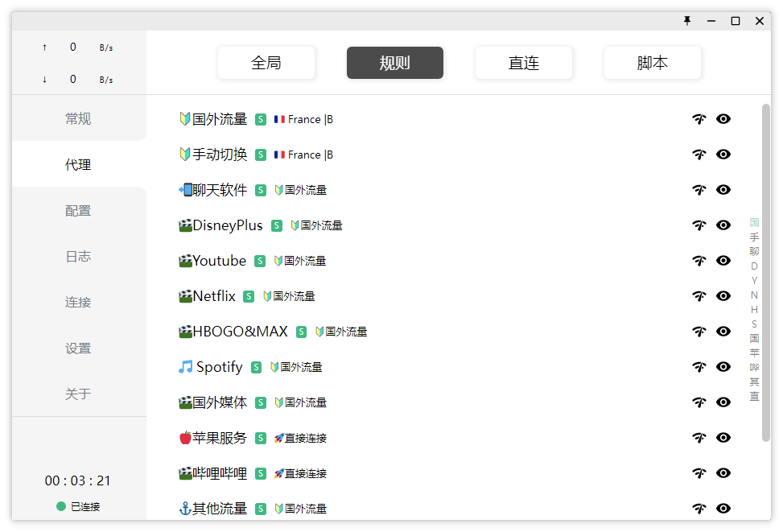Image resolution: width=783 pixels, height=532 pixels.
Task: Run latency test for 哔哩哔哩 group
Action: (699, 473)
